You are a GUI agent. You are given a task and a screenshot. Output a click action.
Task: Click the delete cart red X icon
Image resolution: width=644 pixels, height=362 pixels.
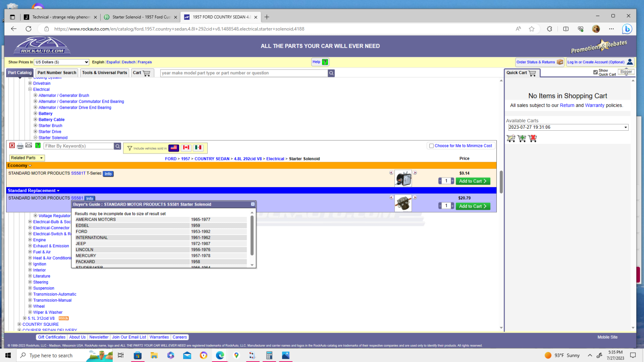(x=533, y=138)
